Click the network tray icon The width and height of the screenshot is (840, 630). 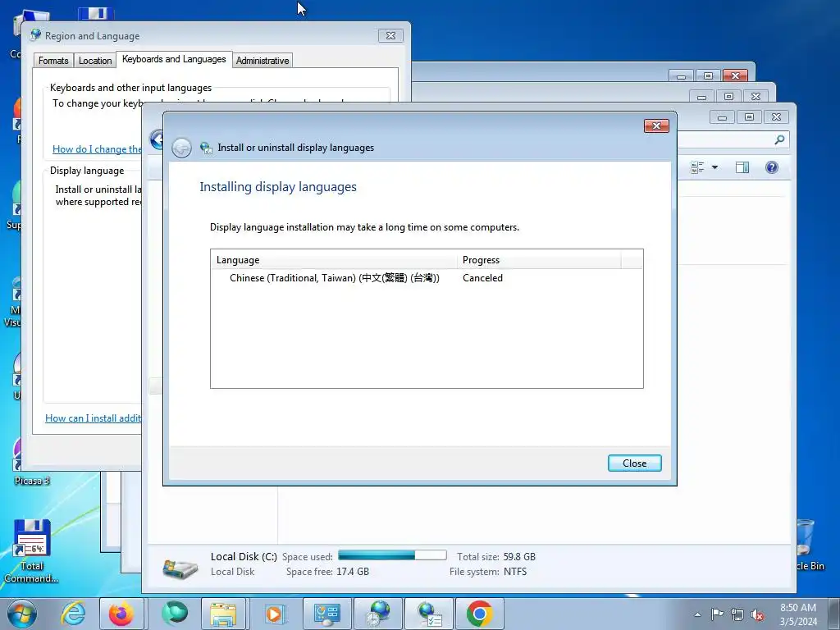tap(737, 614)
